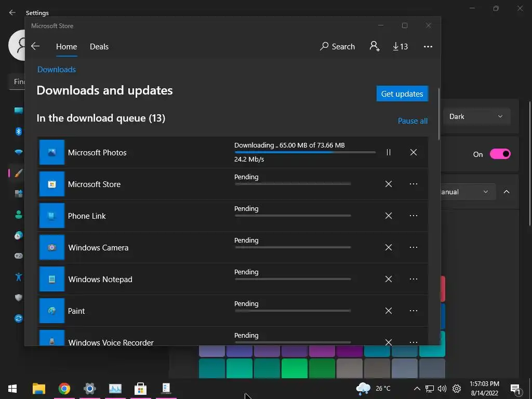The image size is (532, 399).
Task: Open Accounts category in Settings sidebar
Action: (19, 215)
